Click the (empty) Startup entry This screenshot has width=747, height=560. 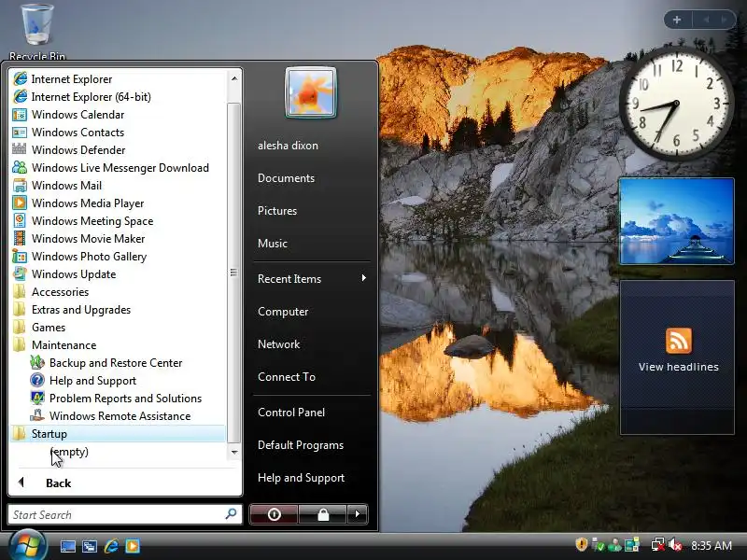point(69,452)
